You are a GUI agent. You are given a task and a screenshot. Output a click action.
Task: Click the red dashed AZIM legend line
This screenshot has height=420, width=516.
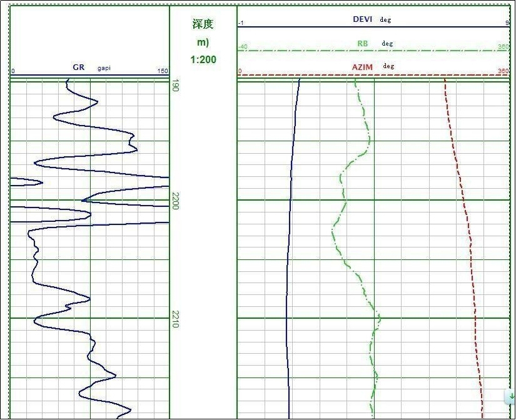point(373,75)
